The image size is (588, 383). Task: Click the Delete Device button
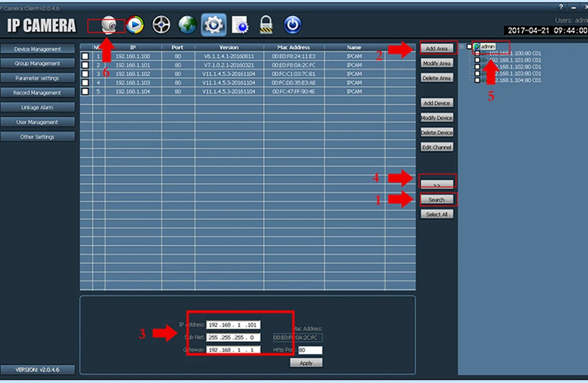pos(437,132)
